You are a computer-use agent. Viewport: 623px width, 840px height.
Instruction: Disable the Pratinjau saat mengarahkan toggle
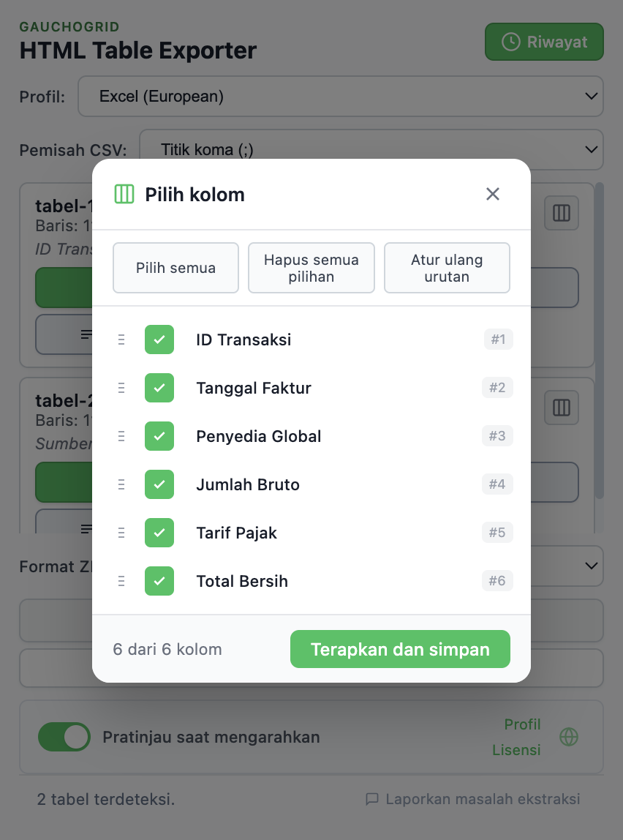(x=64, y=737)
